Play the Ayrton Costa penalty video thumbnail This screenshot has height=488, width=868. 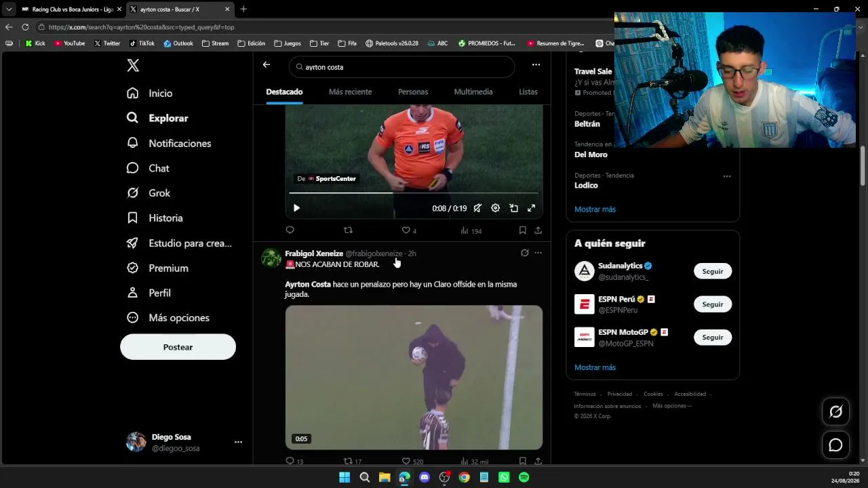click(414, 377)
